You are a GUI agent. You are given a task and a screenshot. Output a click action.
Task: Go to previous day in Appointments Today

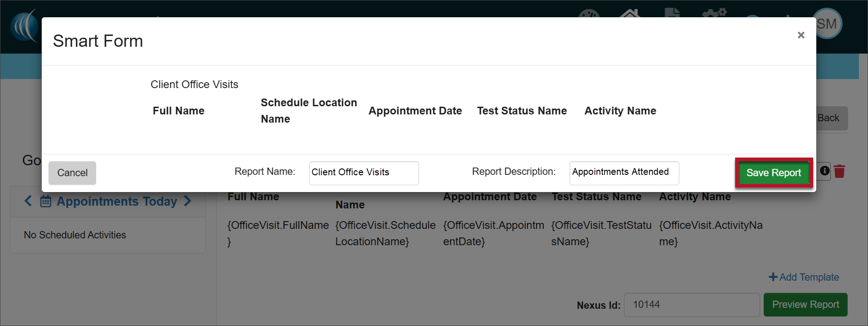(x=28, y=201)
